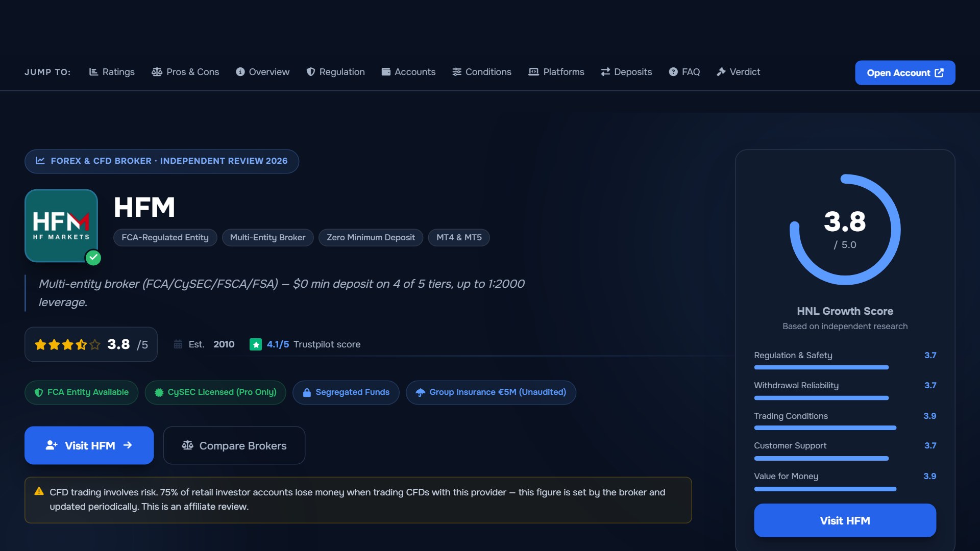Click the calendar icon beside Est. 2010
Viewport: 980px width, 551px height.
[x=178, y=344]
